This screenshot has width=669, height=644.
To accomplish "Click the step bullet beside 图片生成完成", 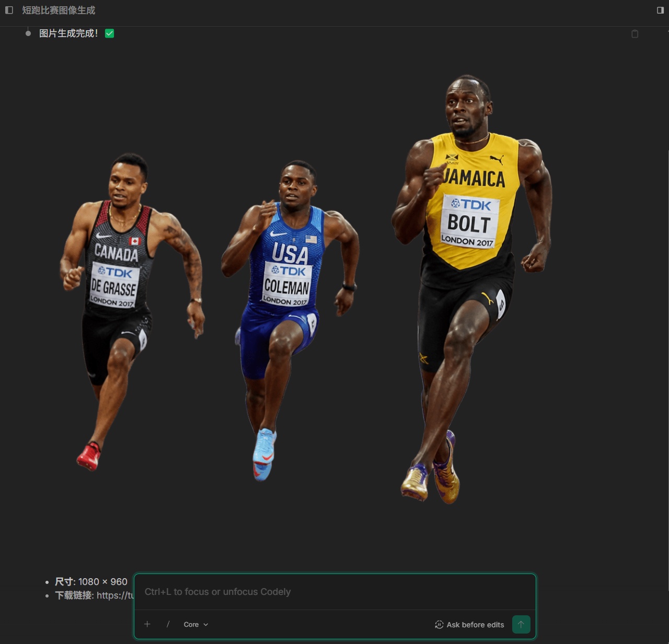I will point(28,33).
